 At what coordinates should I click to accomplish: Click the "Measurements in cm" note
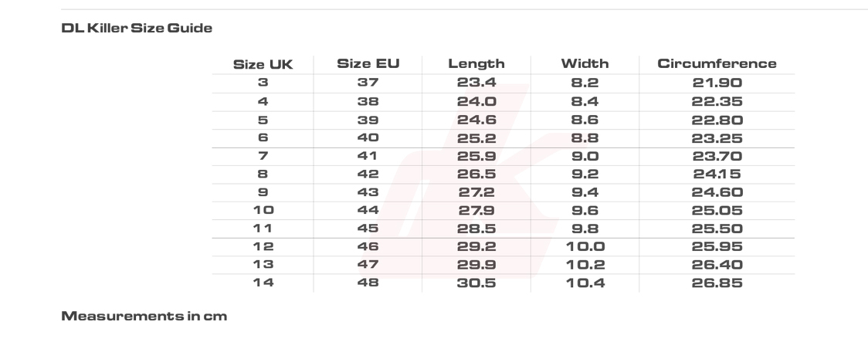pyautogui.click(x=144, y=317)
